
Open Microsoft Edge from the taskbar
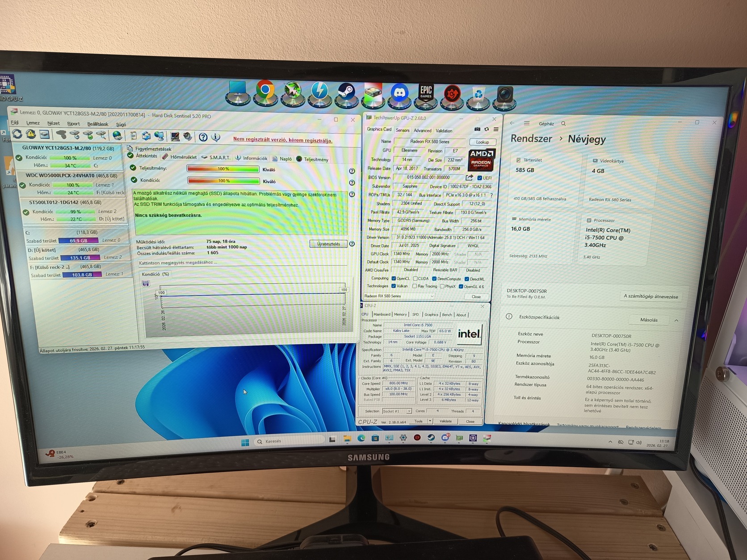pyautogui.click(x=361, y=439)
